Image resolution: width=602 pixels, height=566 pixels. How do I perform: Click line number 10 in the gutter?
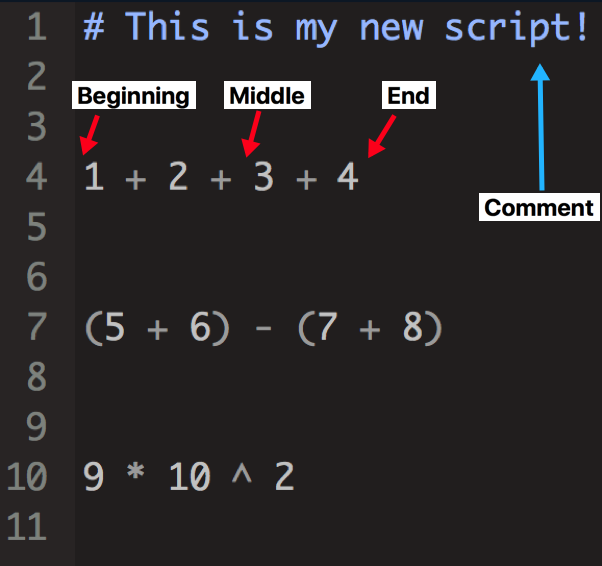pyautogui.click(x=27, y=478)
